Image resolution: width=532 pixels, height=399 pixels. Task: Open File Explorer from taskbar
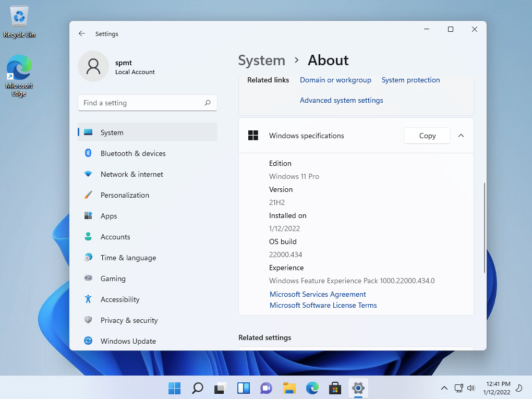coord(289,388)
